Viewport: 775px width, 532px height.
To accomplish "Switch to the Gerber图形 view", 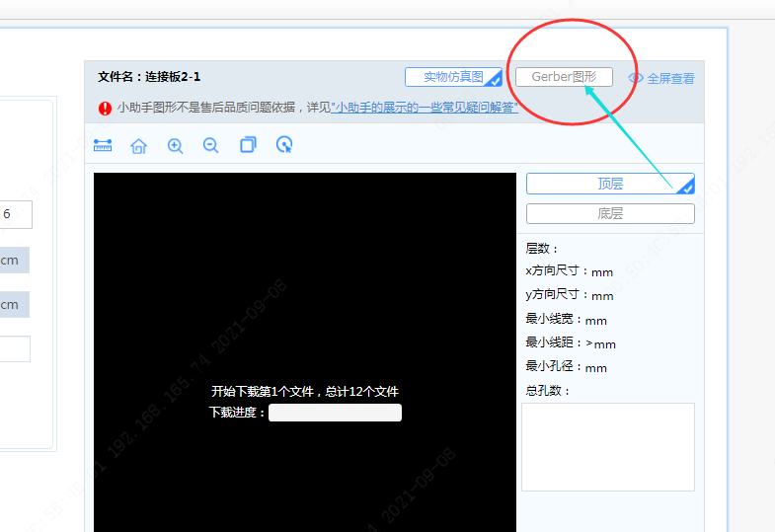I will coord(564,77).
